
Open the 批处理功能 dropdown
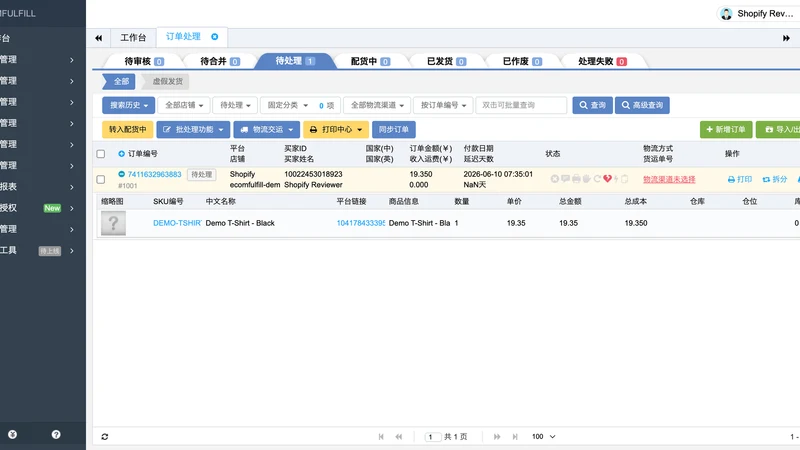pos(193,130)
